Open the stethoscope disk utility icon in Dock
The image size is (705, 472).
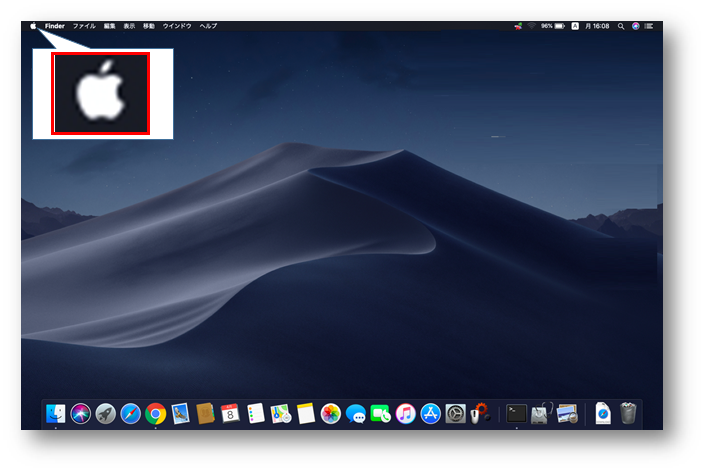[x=541, y=414]
